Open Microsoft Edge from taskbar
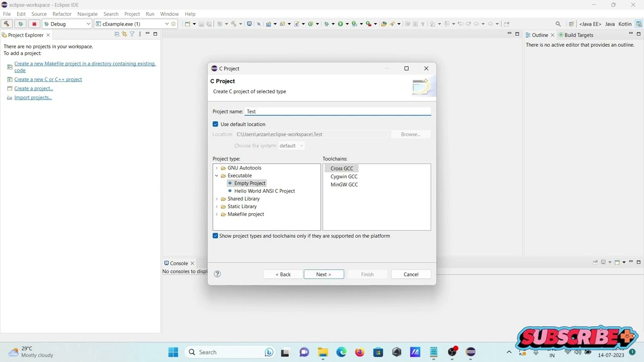Screen dimensions: 644x362 (x=341, y=352)
